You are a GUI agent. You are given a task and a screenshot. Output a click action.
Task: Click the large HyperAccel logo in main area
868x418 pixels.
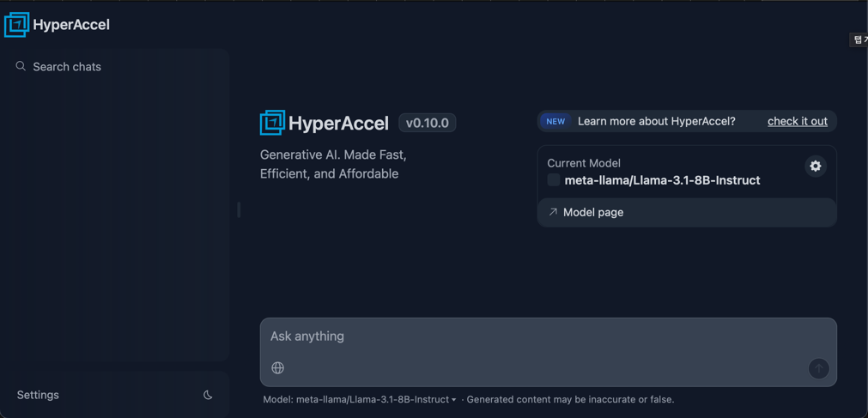point(325,123)
